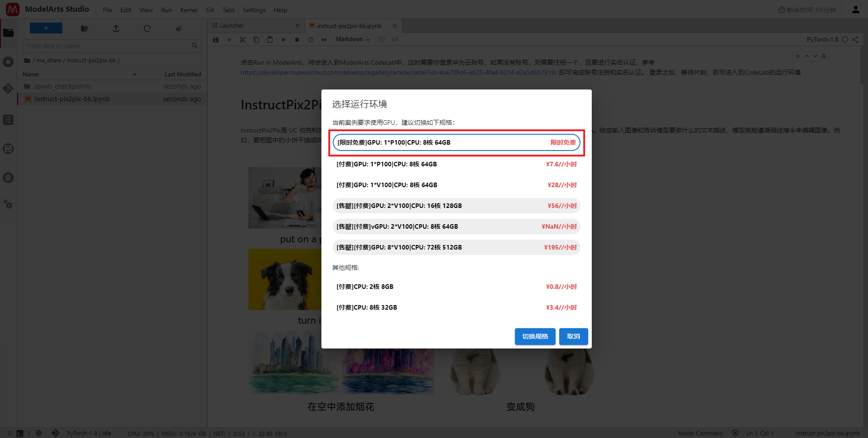Open the running terminals and kernels panel

[x=8, y=62]
